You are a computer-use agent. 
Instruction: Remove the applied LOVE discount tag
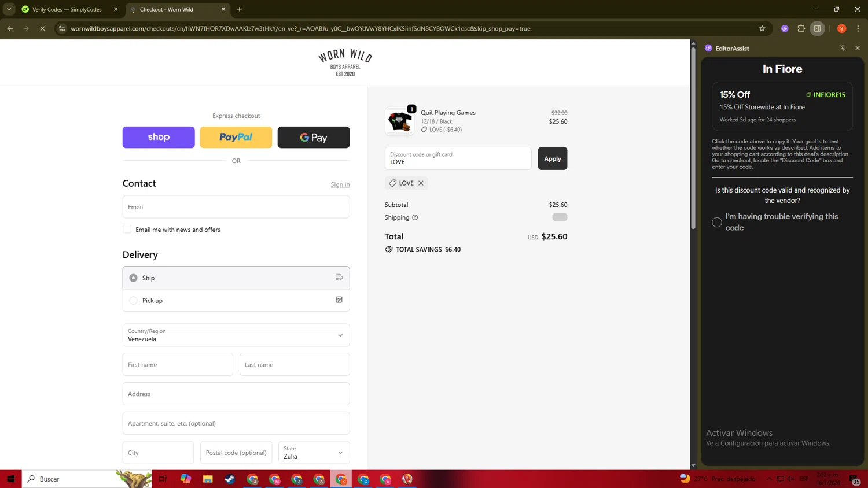(x=421, y=183)
